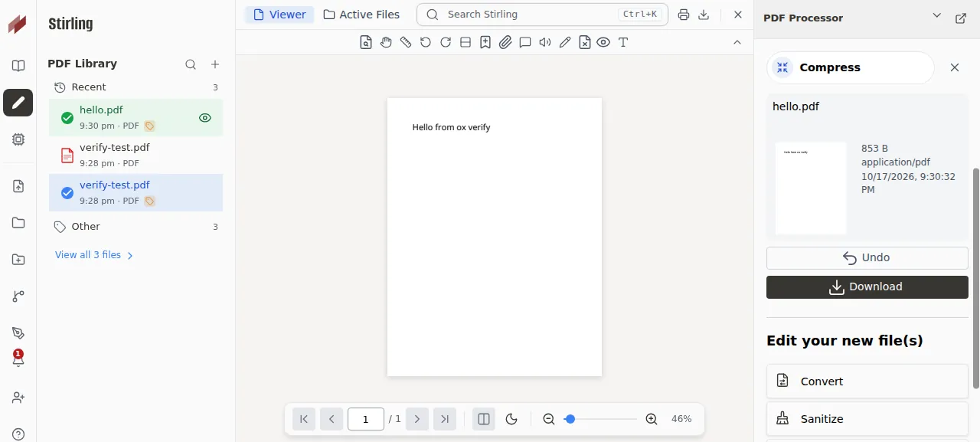The height and width of the screenshot is (442, 980).
Task: Click the zoom in magnifier
Action: tap(652, 419)
